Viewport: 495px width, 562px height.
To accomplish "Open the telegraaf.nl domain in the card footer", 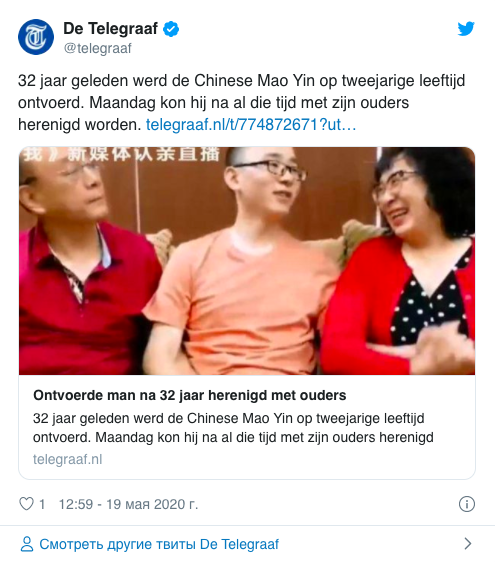I will pos(67,459).
